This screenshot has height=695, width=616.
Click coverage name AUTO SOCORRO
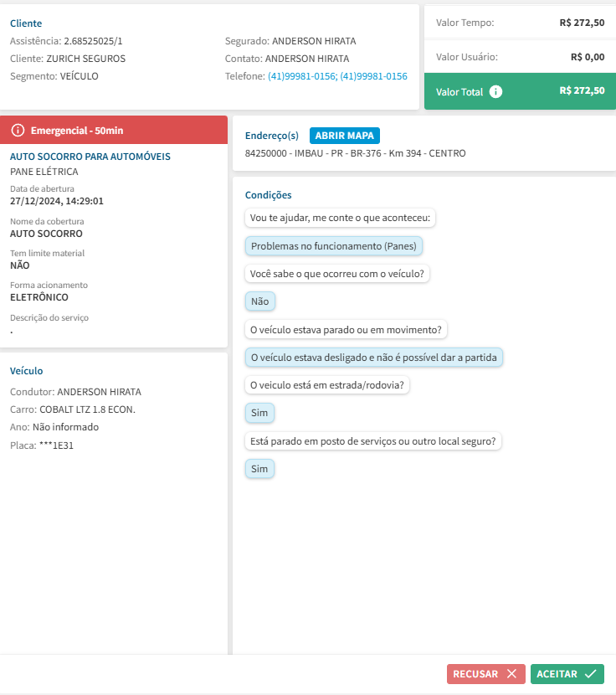coord(47,234)
